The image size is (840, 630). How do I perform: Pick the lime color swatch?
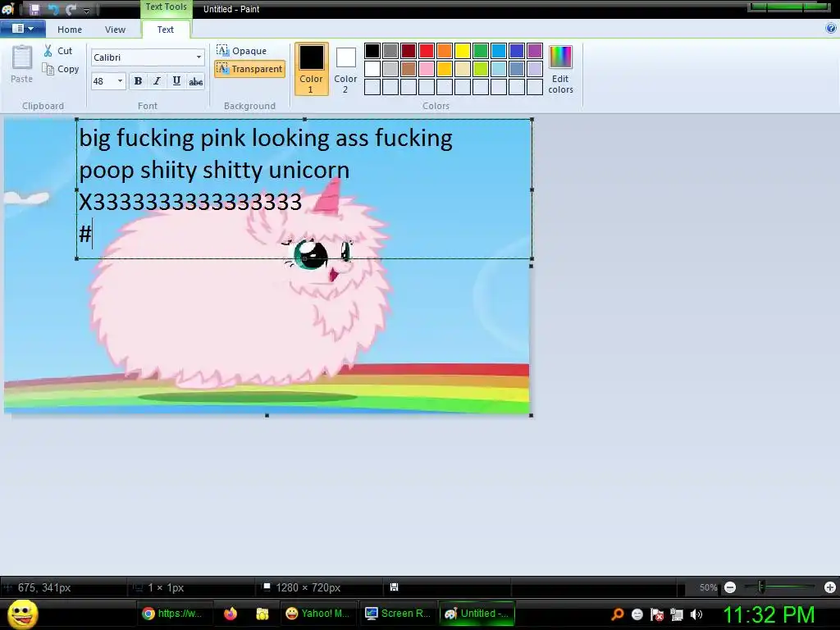(481, 69)
